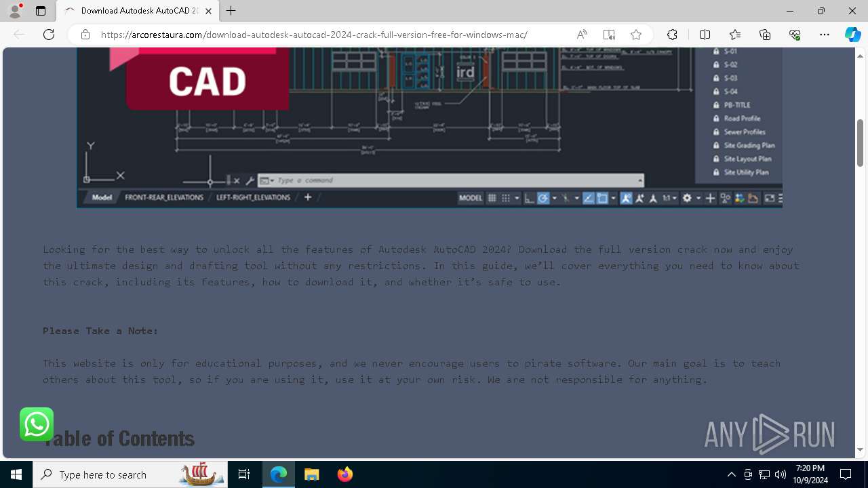Open a new browser tab
Viewport: 868px width, 488px height.
point(231,11)
